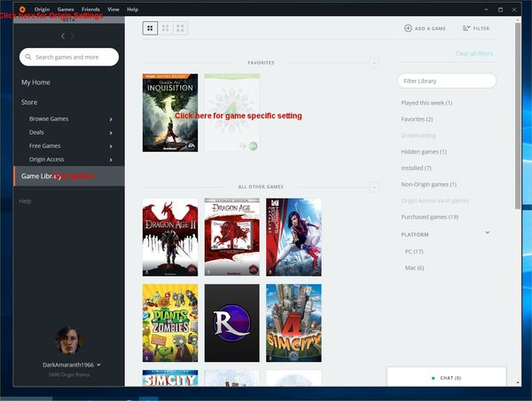Select the SimCity tile at bottom
This screenshot has height=401, width=532.
pos(170,378)
